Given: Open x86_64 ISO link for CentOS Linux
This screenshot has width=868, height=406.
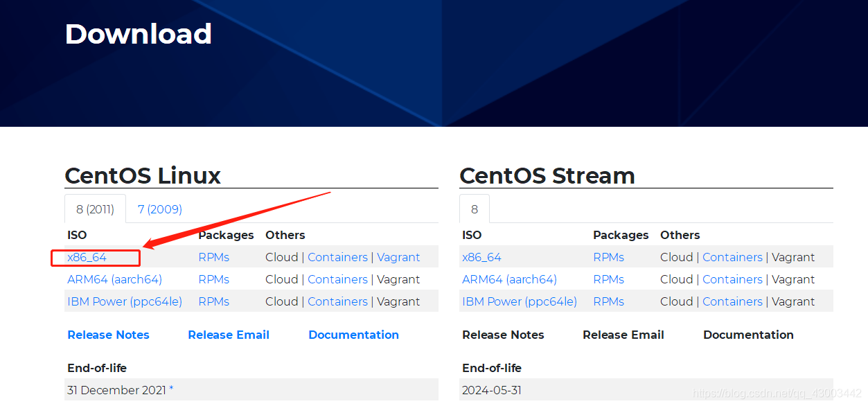Looking at the screenshot, I should 87,257.
